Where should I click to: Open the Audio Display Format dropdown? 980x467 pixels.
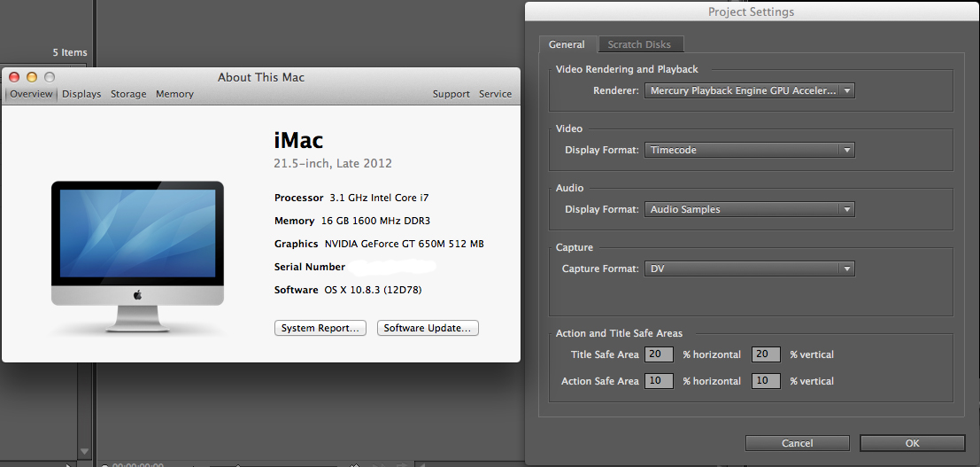click(749, 210)
